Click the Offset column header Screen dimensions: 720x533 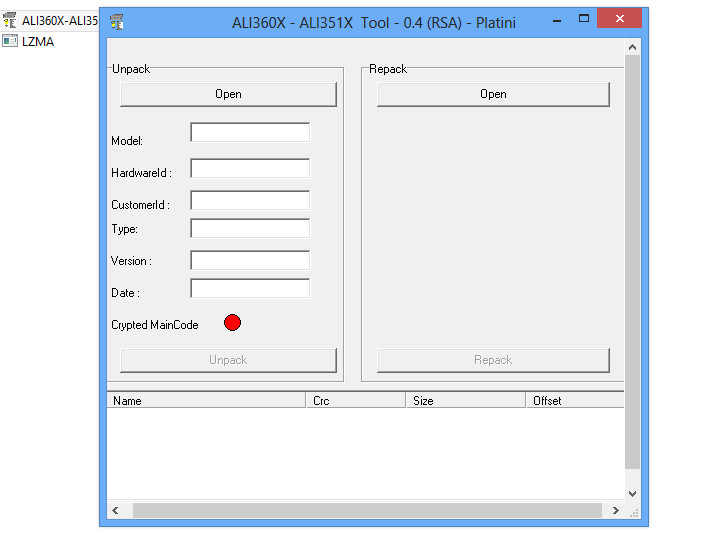click(575, 400)
